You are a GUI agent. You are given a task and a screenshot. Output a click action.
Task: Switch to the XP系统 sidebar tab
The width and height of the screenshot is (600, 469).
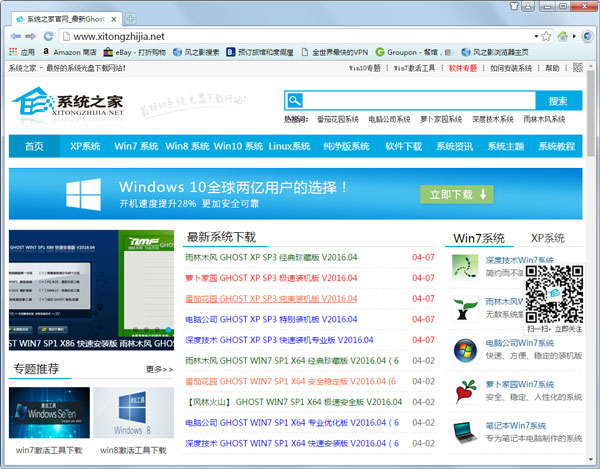(548, 238)
